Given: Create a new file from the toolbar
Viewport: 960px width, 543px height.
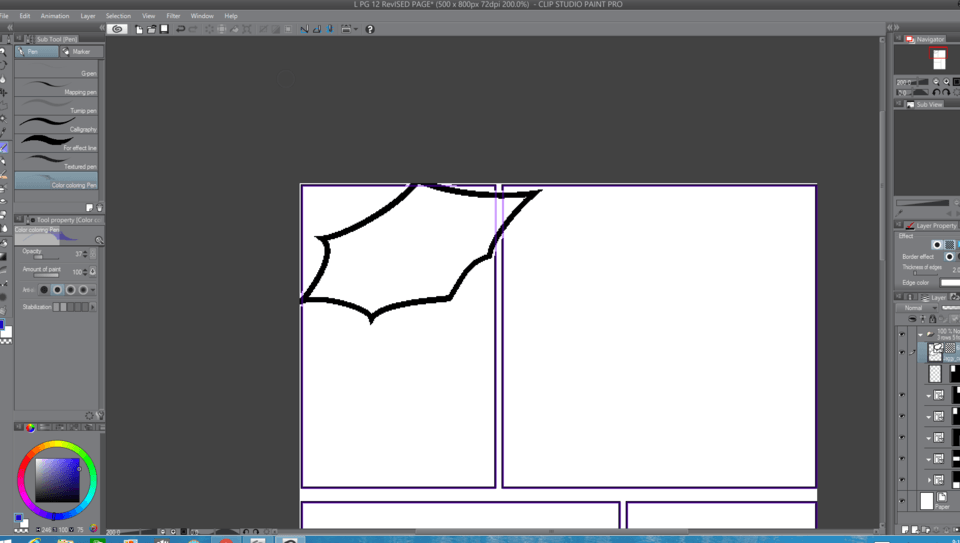Looking at the screenshot, I should click(139, 29).
